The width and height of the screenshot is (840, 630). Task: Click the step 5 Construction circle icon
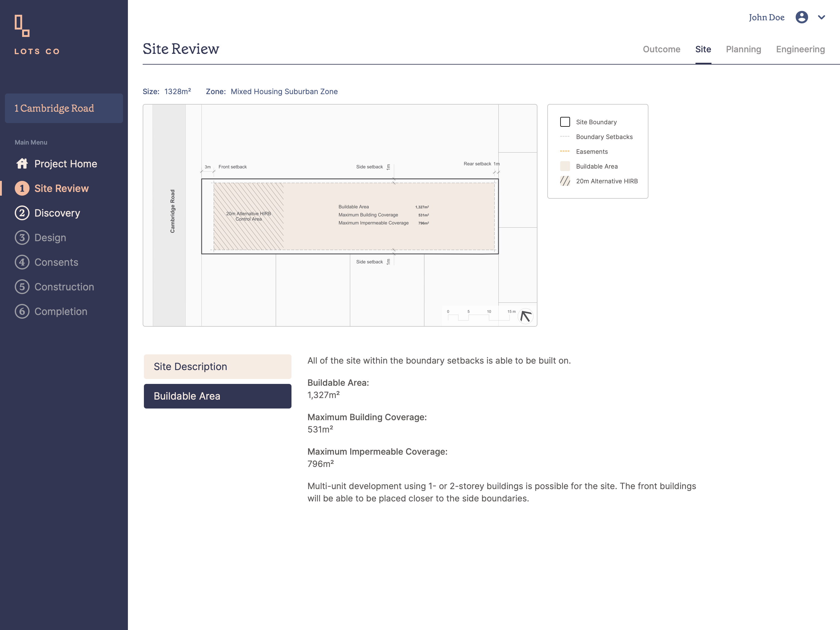click(x=22, y=287)
